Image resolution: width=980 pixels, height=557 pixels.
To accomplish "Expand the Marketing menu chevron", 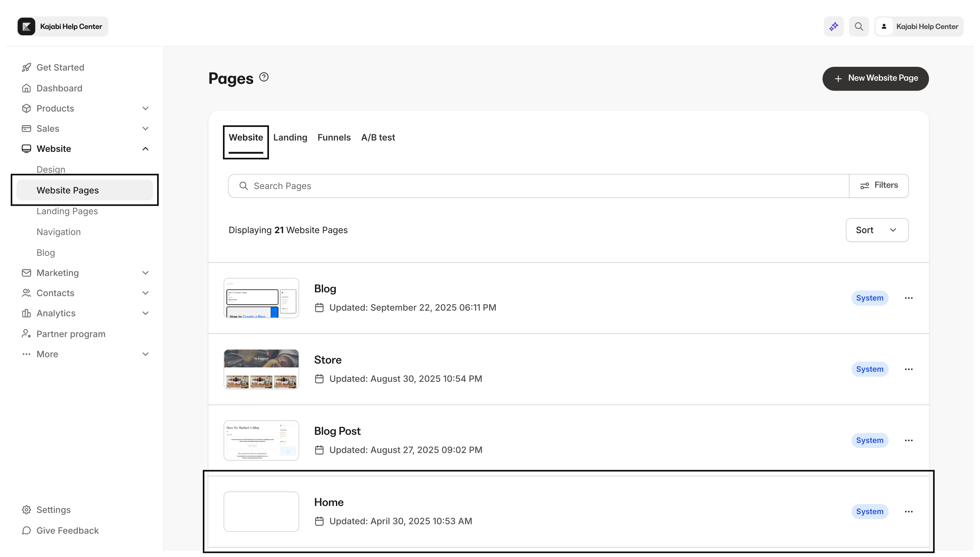I will [x=145, y=273].
